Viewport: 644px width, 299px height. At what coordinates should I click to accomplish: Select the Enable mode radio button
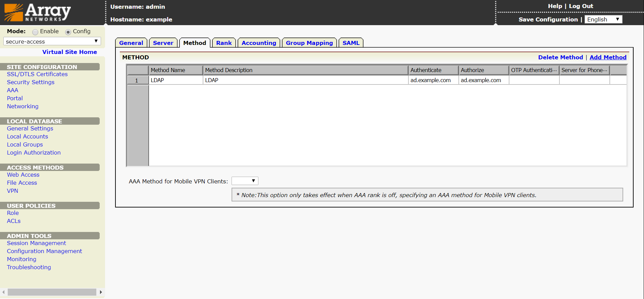pos(35,32)
